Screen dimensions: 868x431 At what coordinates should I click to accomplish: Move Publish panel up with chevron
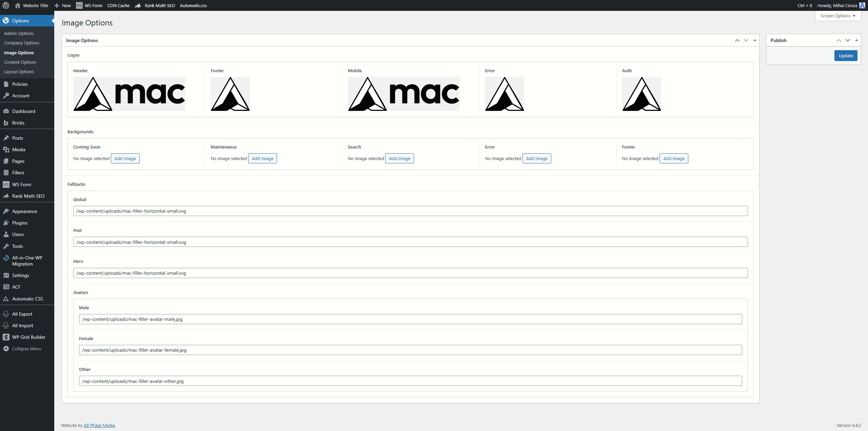[x=839, y=40]
